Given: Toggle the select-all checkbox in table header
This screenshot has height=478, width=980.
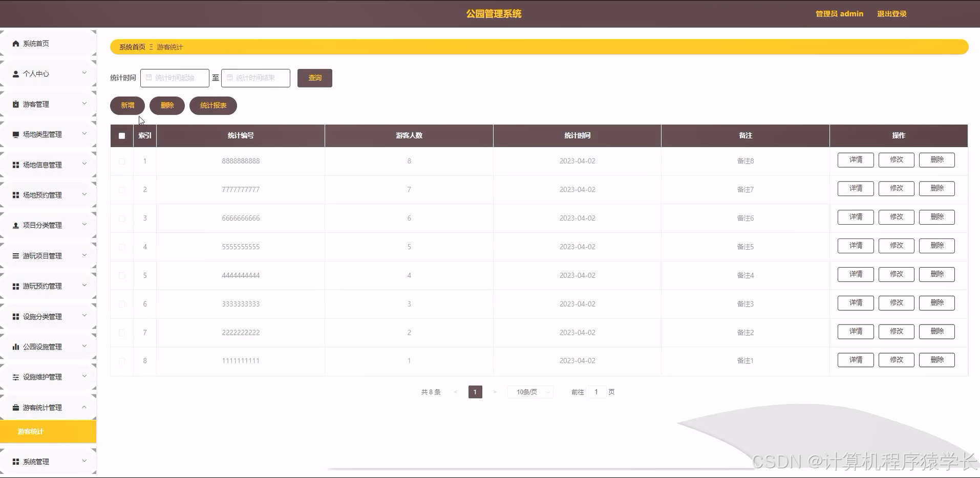Looking at the screenshot, I should tap(122, 136).
